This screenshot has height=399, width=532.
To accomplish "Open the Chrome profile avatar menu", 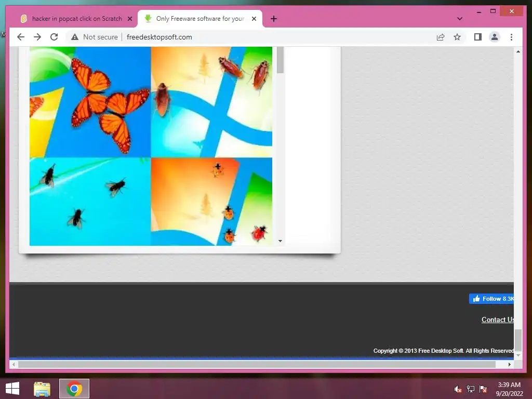I will point(495,37).
